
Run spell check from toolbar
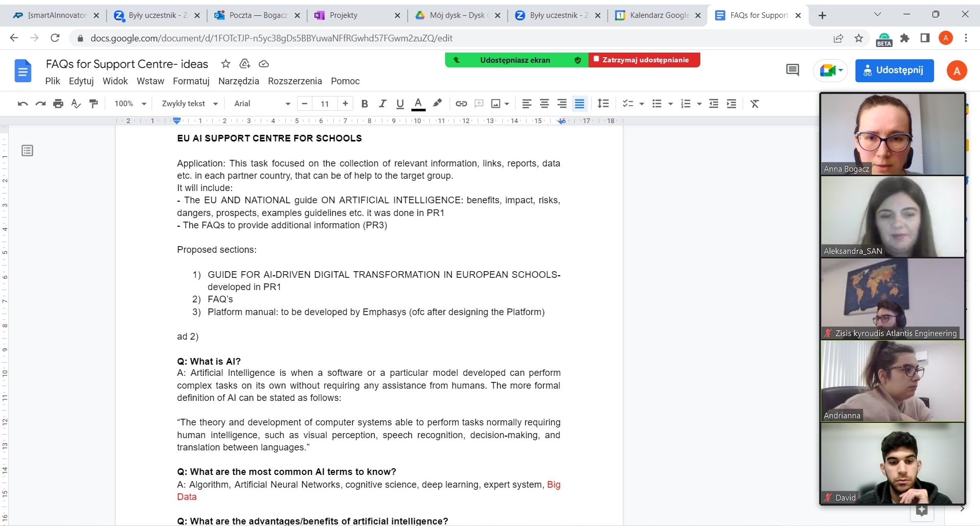(76, 104)
